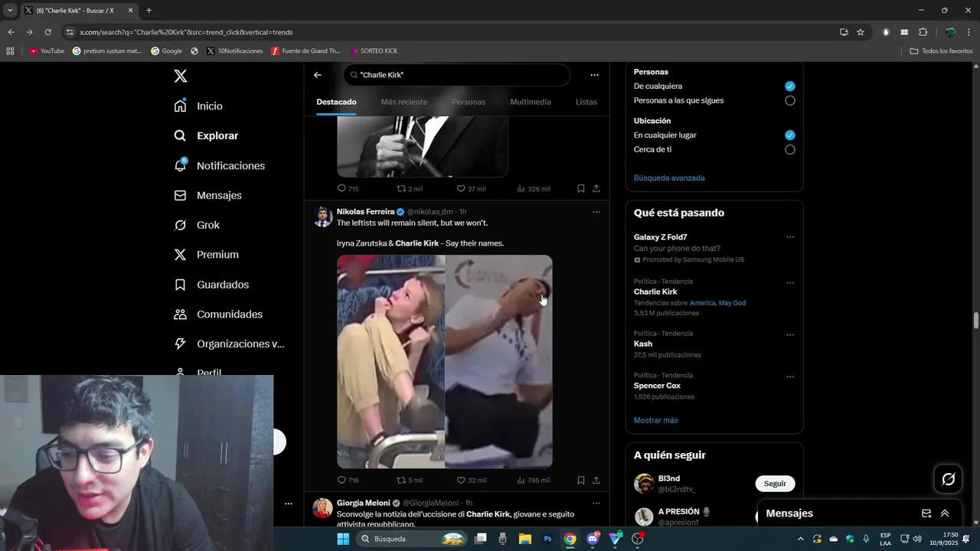Viewport: 980px width, 551px height.
Task: Open Notificaciones with the bell icon
Action: click(220, 165)
